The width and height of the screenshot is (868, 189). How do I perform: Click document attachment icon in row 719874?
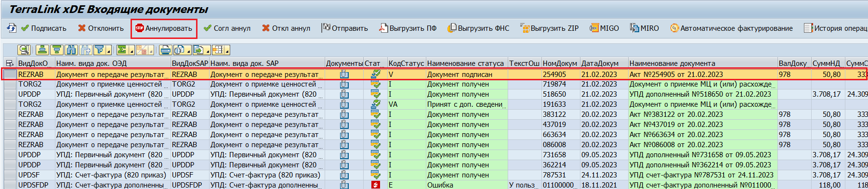(344, 84)
